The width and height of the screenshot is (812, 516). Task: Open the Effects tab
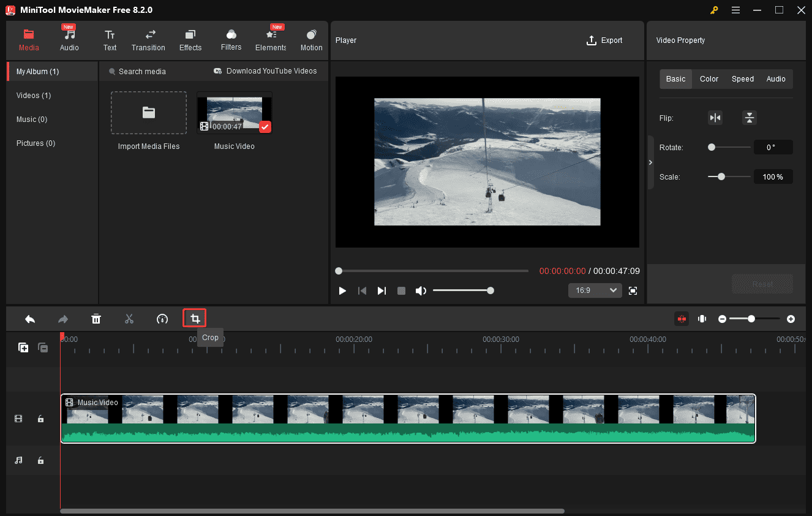(x=190, y=40)
